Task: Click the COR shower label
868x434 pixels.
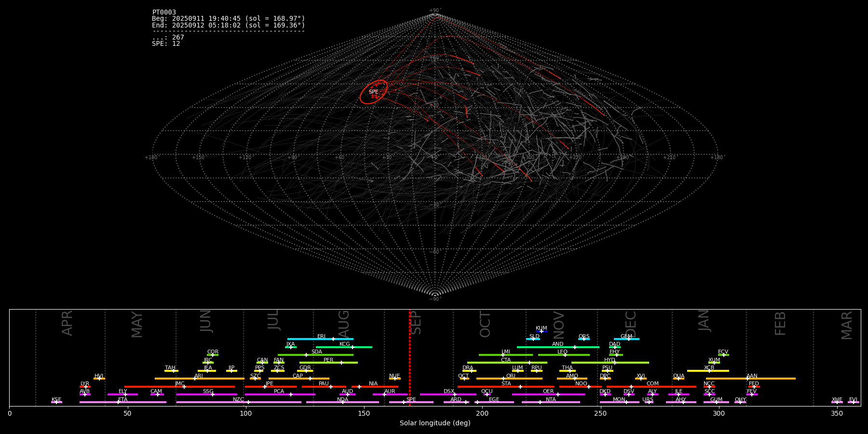Action: pos(213,352)
